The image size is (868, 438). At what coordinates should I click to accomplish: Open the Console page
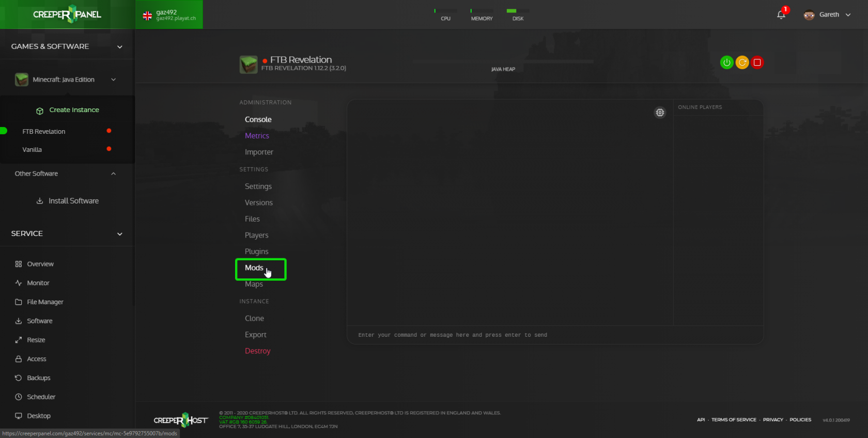(x=258, y=119)
